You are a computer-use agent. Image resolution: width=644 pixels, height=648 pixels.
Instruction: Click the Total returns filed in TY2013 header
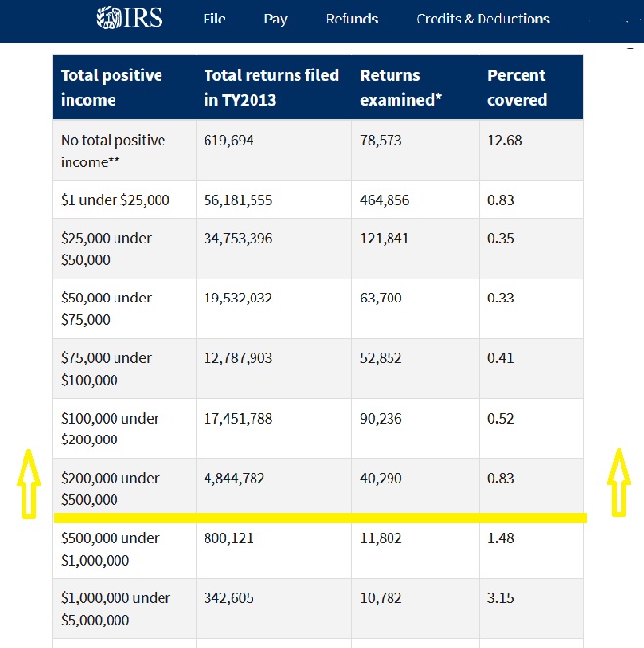pyautogui.click(x=271, y=87)
